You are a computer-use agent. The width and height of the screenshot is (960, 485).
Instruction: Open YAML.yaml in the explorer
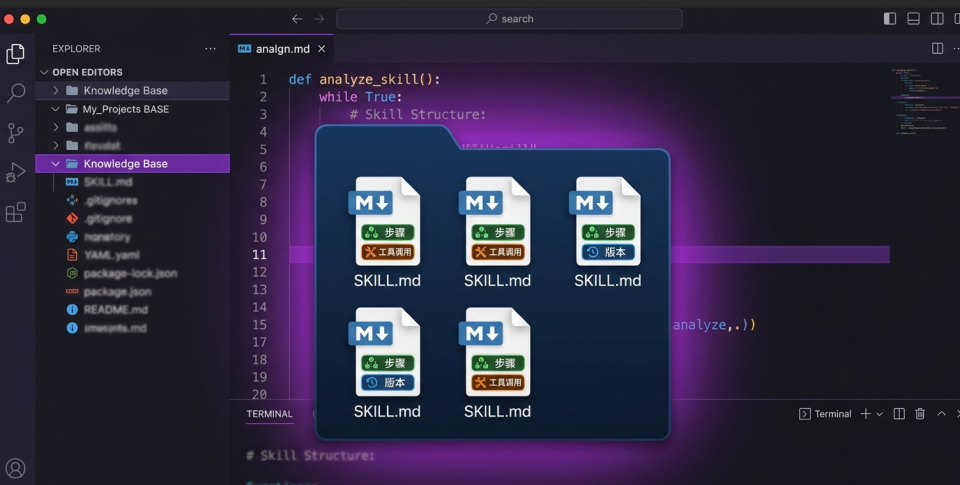click(111, 255)
